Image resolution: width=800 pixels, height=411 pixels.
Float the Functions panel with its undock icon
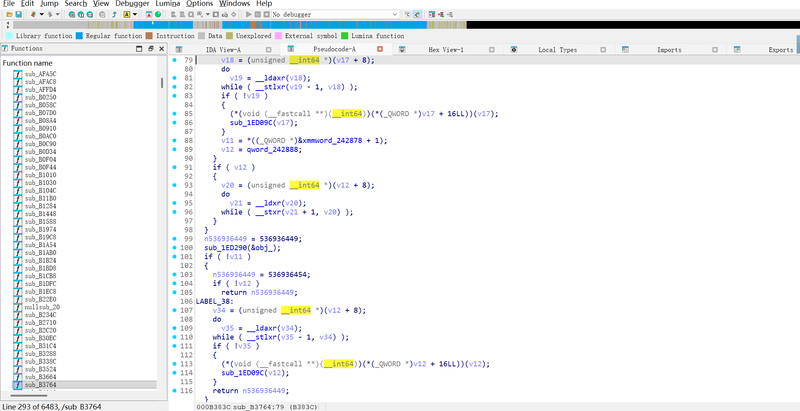pos(151,48)
